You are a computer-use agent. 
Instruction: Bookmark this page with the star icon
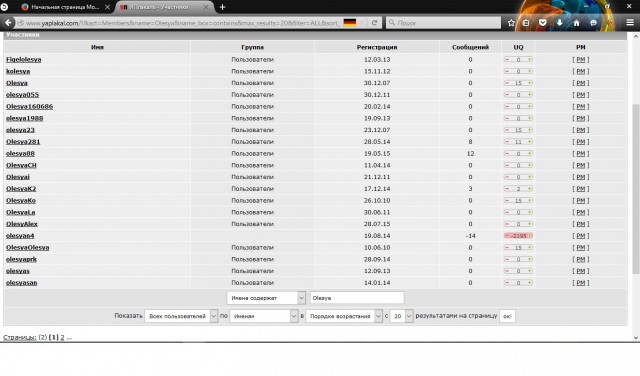(511, 23)
